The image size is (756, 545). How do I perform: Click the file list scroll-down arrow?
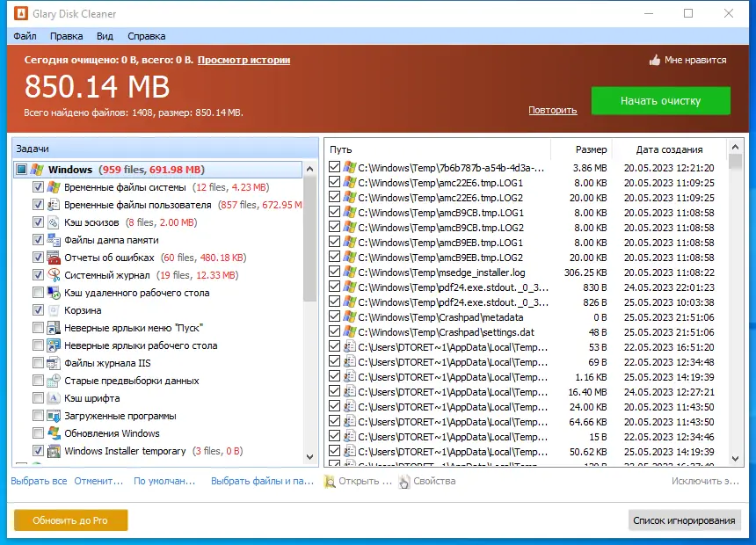(735, 459)
